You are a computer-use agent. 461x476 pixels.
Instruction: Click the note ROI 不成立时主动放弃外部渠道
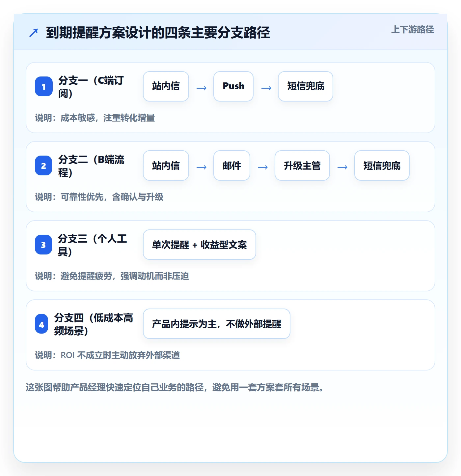[x=120, y=355]
